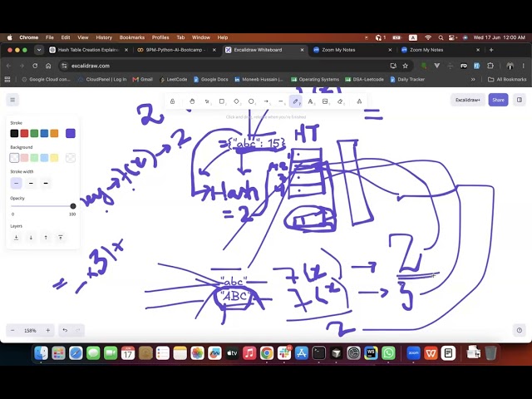Open the All Bookmarks folder

[x=507, y=80]
